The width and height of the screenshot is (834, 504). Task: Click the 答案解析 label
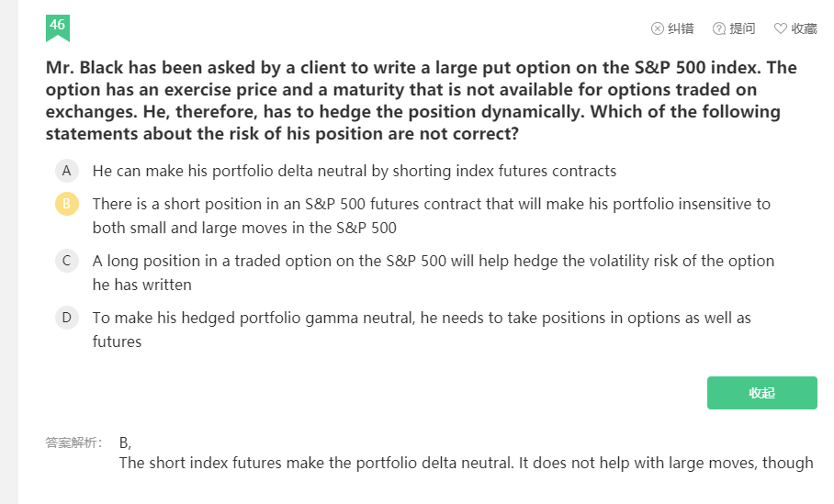(x=73, y=442)
